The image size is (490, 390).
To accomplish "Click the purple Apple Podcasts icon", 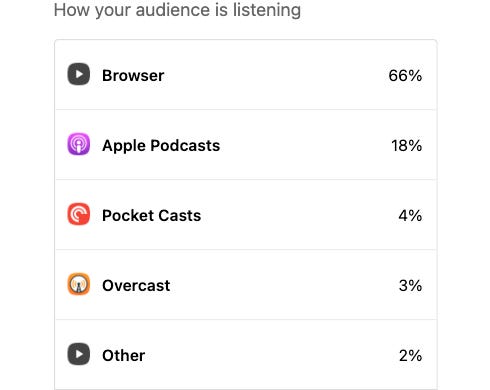I will pyautogui.click(x=79, y=144).
